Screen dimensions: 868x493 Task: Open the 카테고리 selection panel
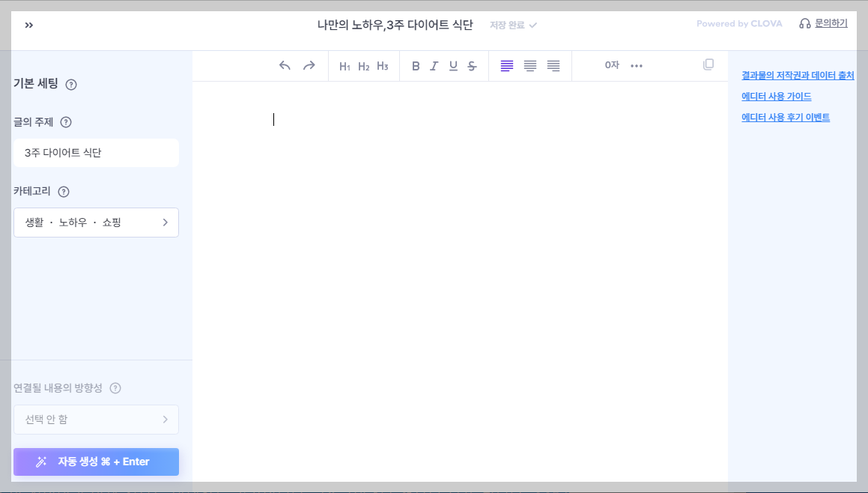[x=96, y=223]
